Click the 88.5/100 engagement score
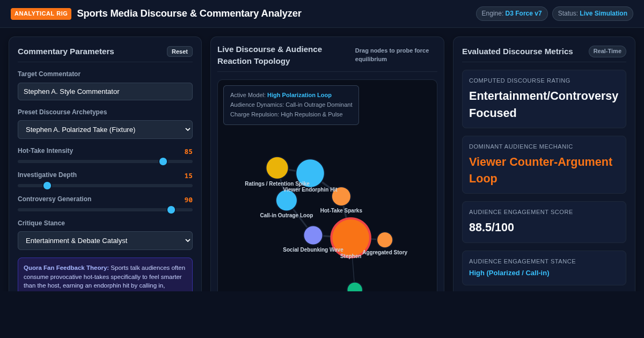 (x=492, y=227)
